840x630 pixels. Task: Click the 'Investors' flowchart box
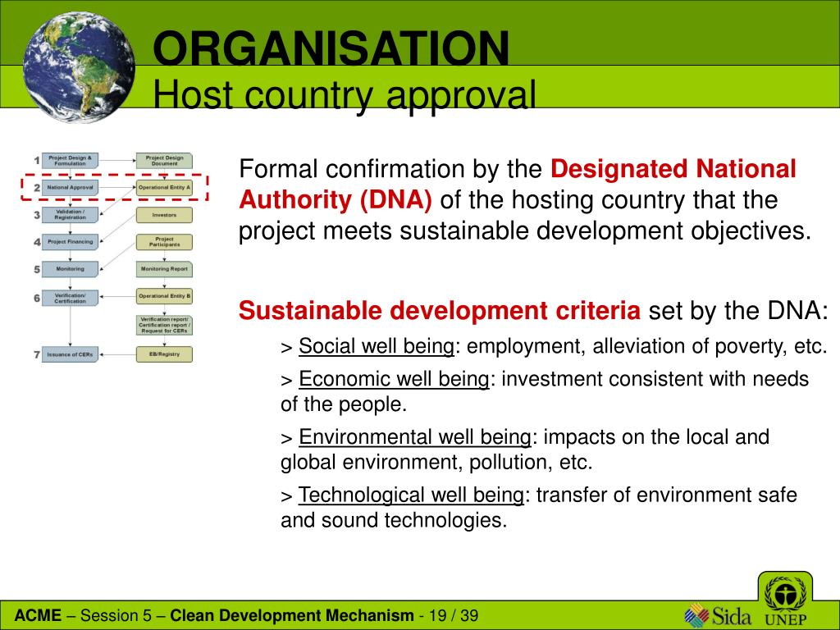[164, 215]
